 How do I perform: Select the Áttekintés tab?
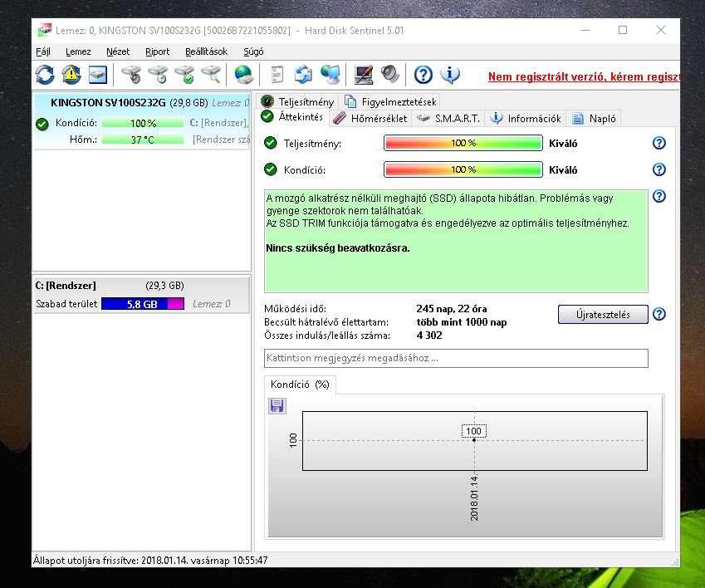[293, 117]
